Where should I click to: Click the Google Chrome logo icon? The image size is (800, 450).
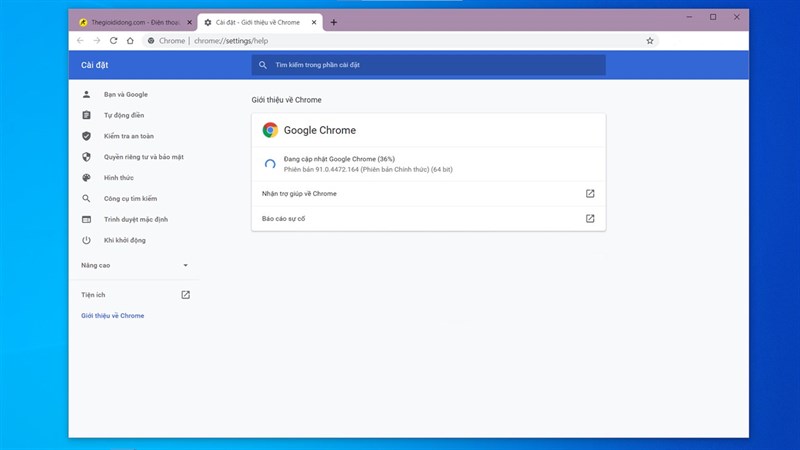pos(270,130)
